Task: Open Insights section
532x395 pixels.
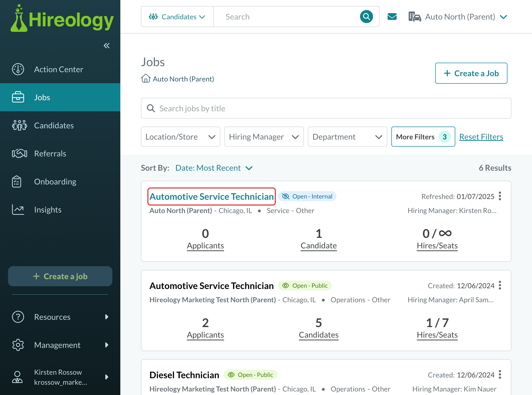Action: click(60, 210)
